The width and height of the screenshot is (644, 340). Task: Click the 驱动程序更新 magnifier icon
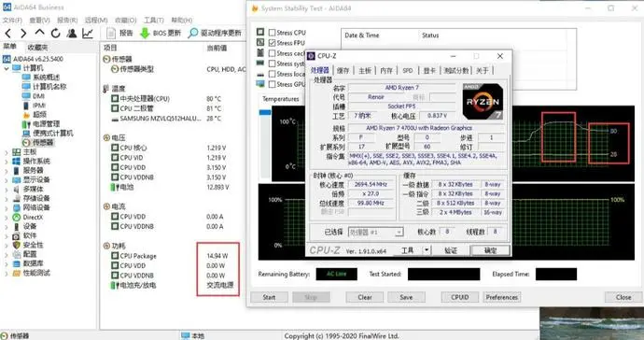[192, 33]
